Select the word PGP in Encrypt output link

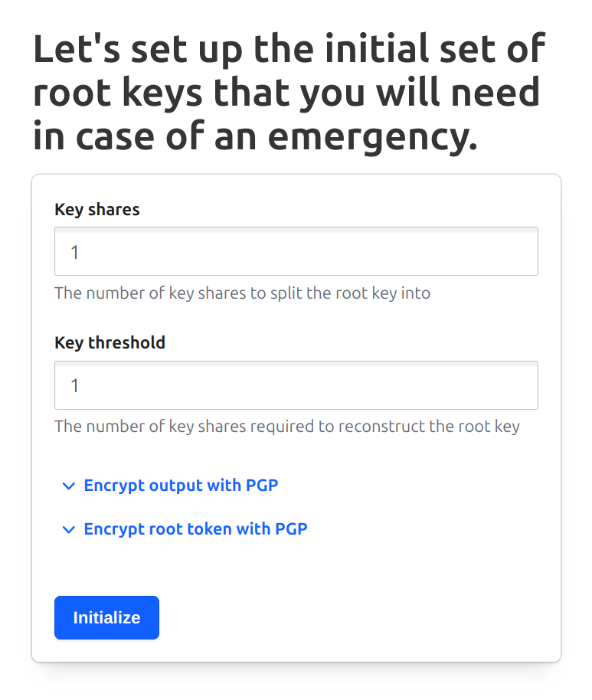(262, 486)
